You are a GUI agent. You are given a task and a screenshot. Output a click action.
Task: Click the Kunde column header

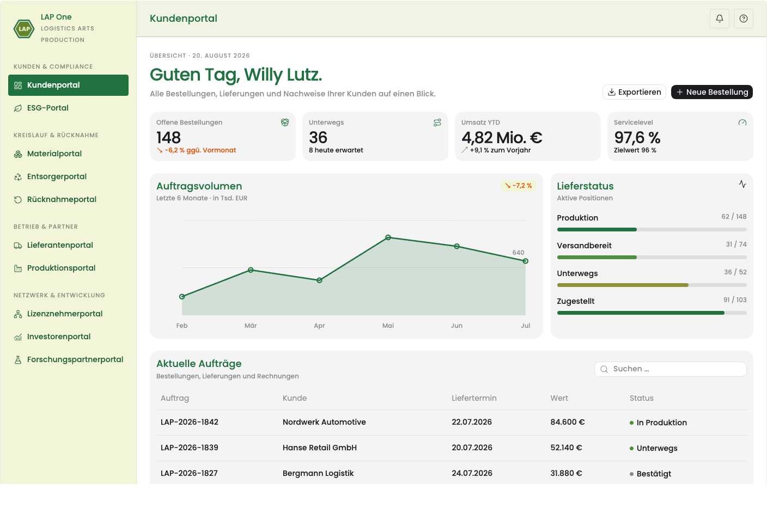click(x=295, y=398)
